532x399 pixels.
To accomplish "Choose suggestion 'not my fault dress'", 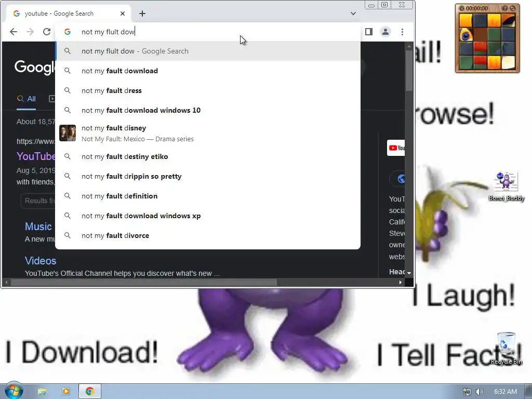I will tap(208, 90).
